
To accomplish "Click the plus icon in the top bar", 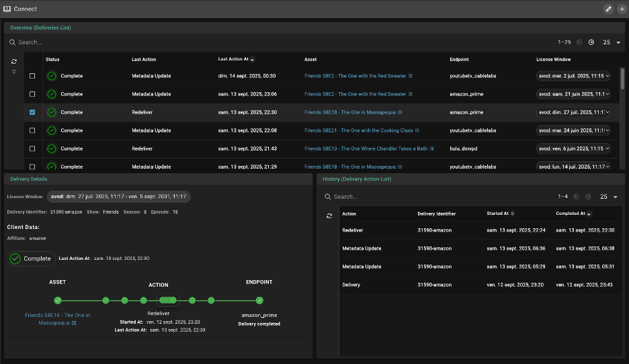I will tap(621, 9).
